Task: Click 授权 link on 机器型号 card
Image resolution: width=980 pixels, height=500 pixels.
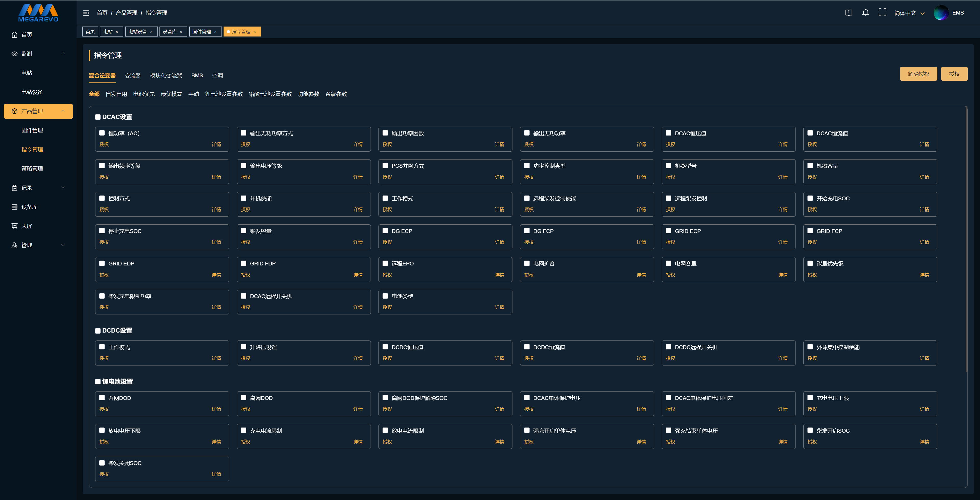Action: [x=671, y=177]
